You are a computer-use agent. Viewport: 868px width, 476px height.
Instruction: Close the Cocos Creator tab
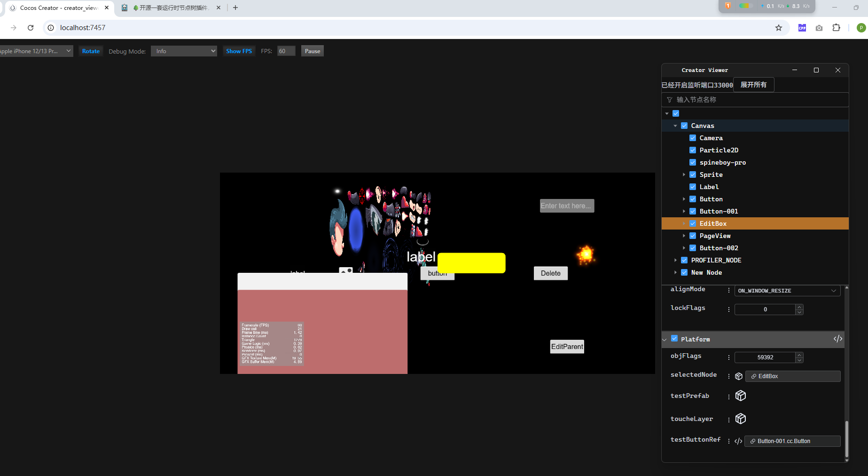tap(107, 8)
